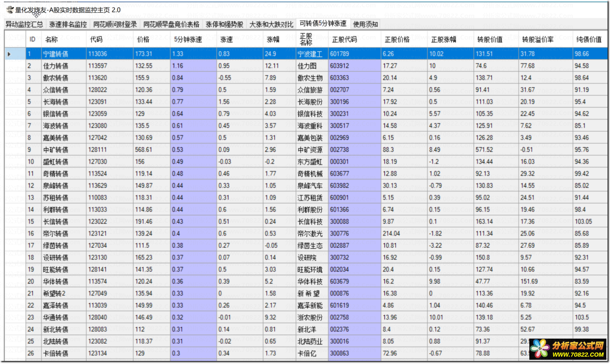Click the row header of the 华体转债 row
The width and height of the screenshot is (611, 364).
(15, 281)
